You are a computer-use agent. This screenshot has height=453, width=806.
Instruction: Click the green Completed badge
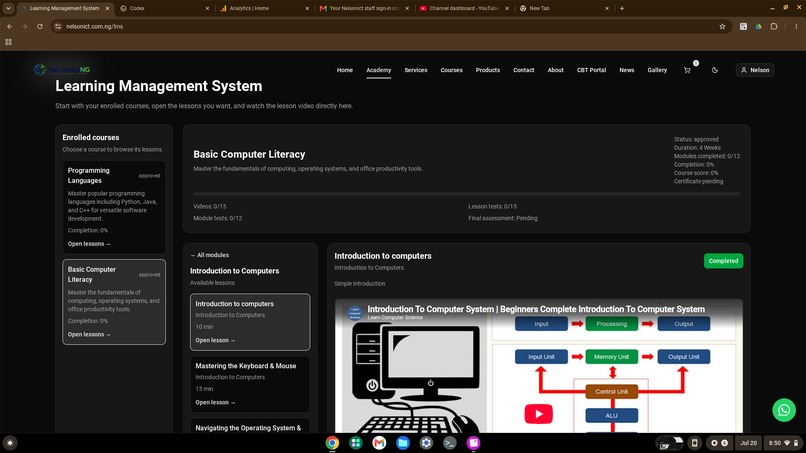pos(723,261)
